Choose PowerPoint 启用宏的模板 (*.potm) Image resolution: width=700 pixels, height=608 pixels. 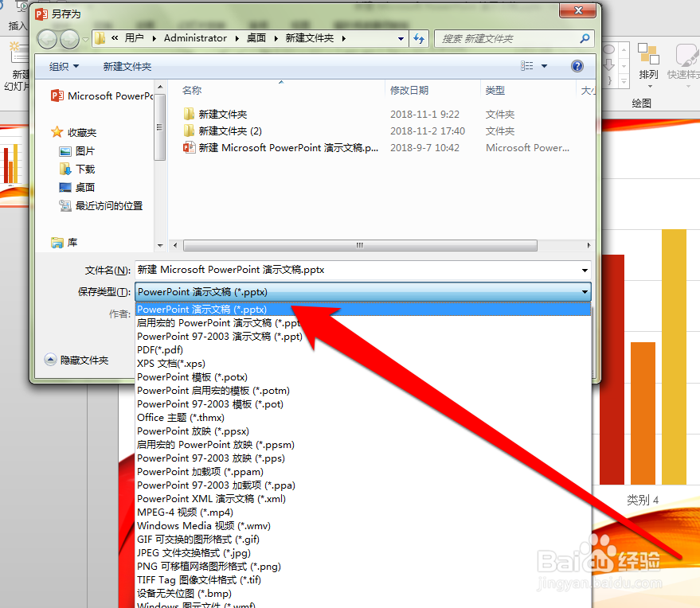click(x=363, y=390)
